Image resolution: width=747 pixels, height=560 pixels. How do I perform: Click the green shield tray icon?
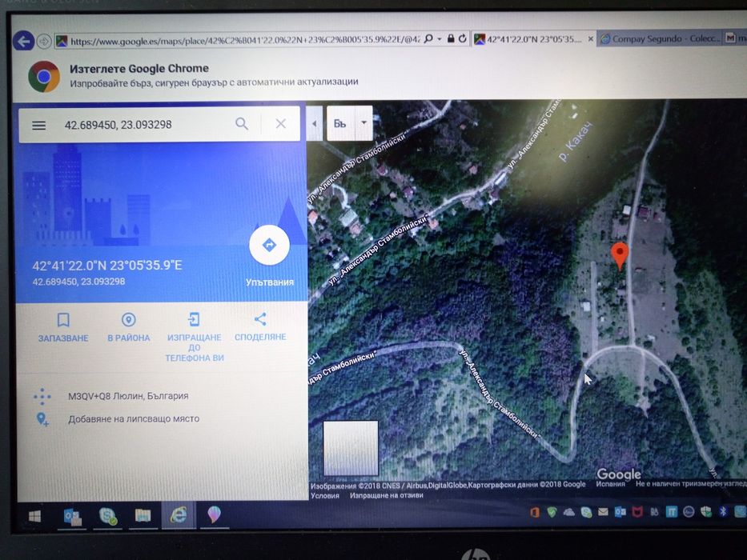click(552, 513)
